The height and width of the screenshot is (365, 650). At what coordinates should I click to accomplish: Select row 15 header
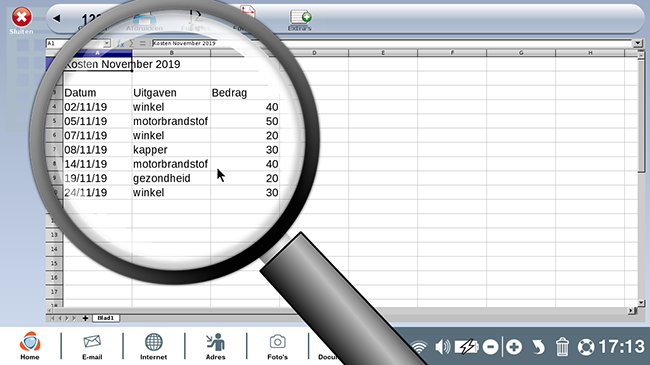54,263
